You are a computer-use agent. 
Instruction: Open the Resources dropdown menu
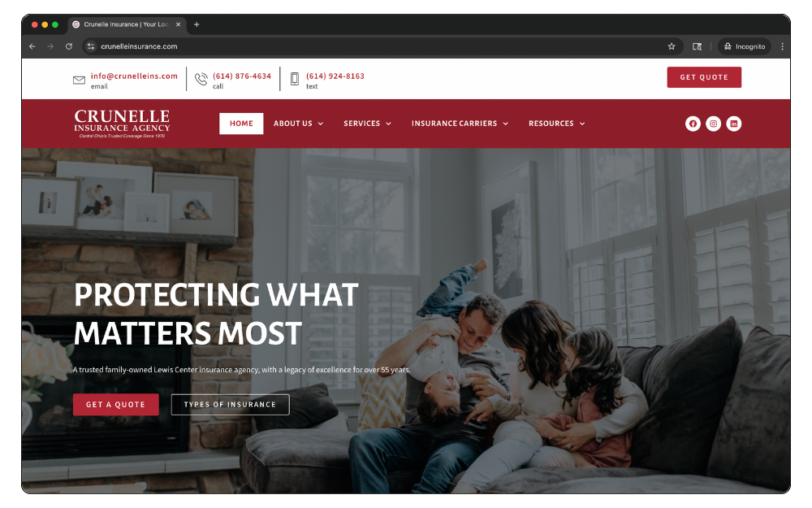[557, 124]
